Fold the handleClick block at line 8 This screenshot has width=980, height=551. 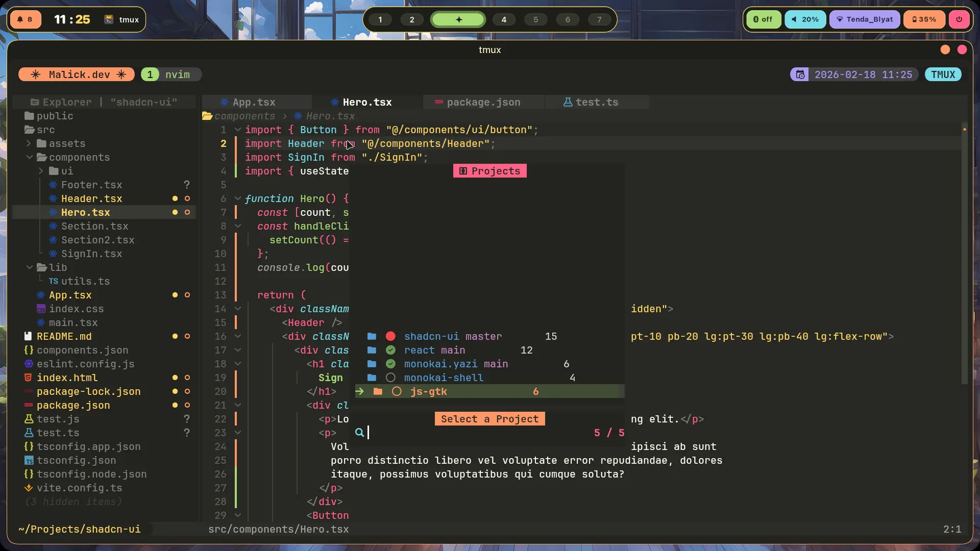click(x=237, y=226)
